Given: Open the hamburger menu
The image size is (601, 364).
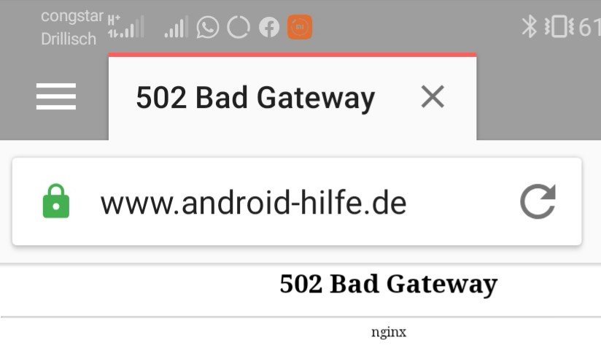Looking at the screenshot, I should tap(56, 96).
